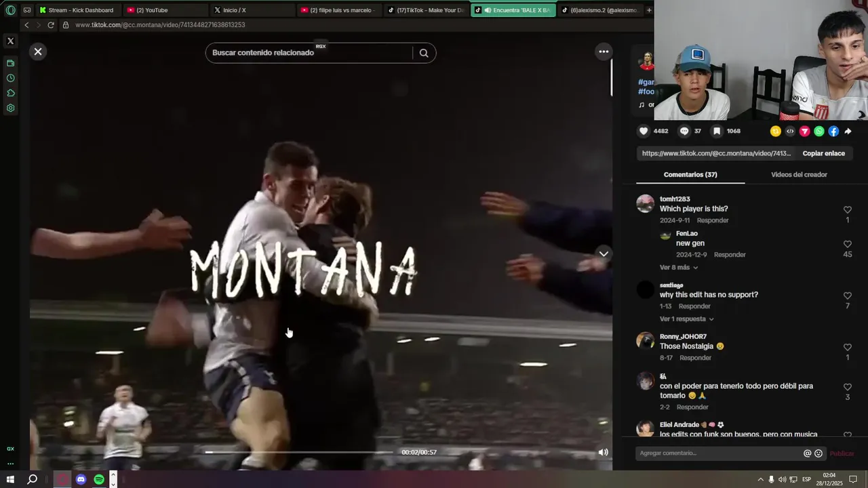Open the wallet icon in Opera sidebar
The height and width of the screenshot is (488, 868).
(x=10, y=63)
